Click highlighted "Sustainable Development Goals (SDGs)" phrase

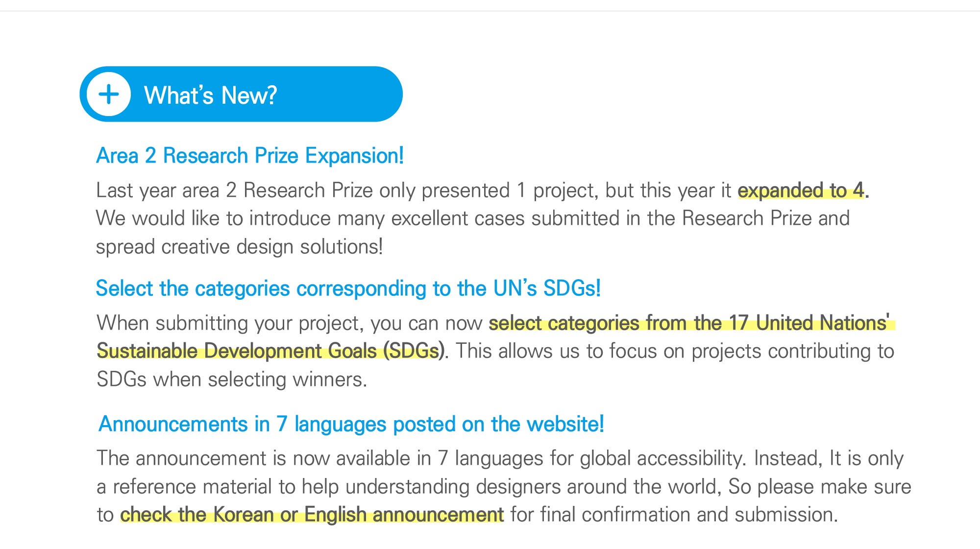click(x=270, y=351)
